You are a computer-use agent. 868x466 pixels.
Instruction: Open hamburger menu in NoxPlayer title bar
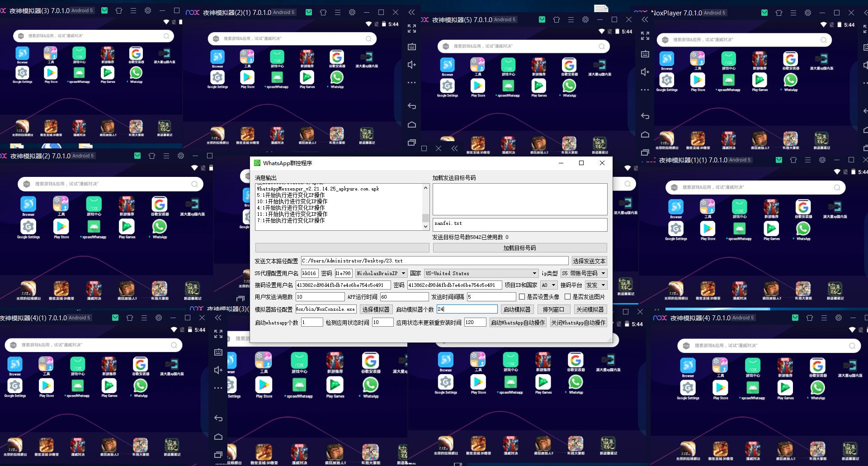(793, 13)
